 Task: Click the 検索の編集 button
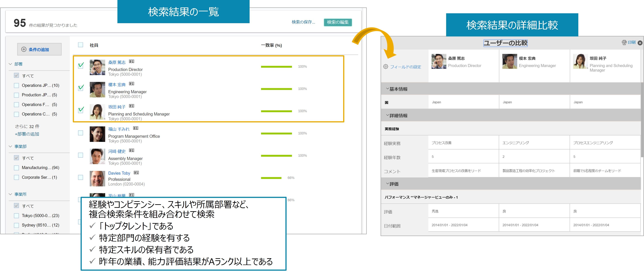[x=338, y=22]
